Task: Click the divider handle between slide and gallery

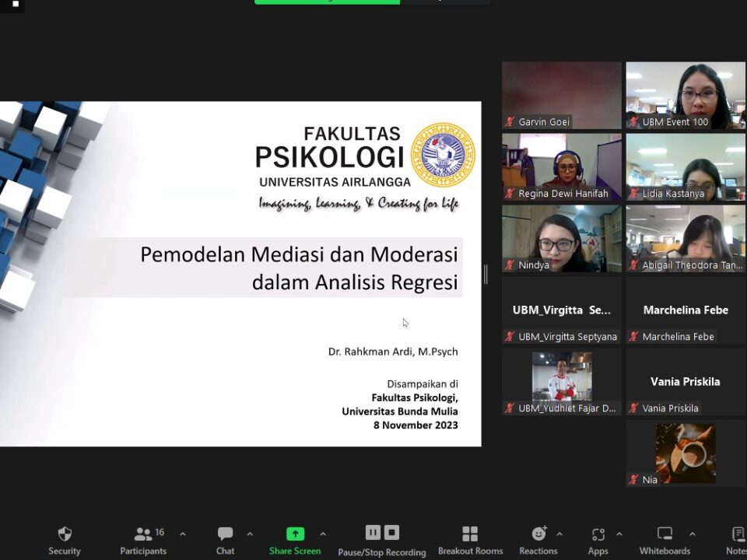Action: point(486,275)
